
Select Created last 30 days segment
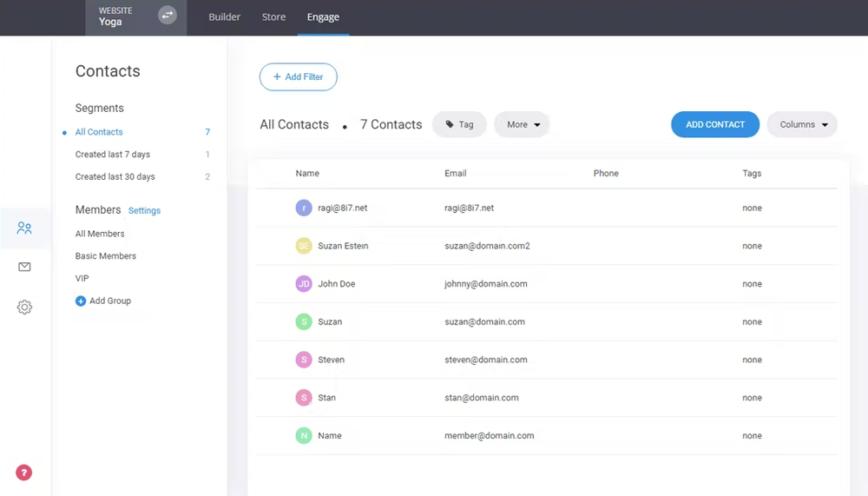[115, 177]
